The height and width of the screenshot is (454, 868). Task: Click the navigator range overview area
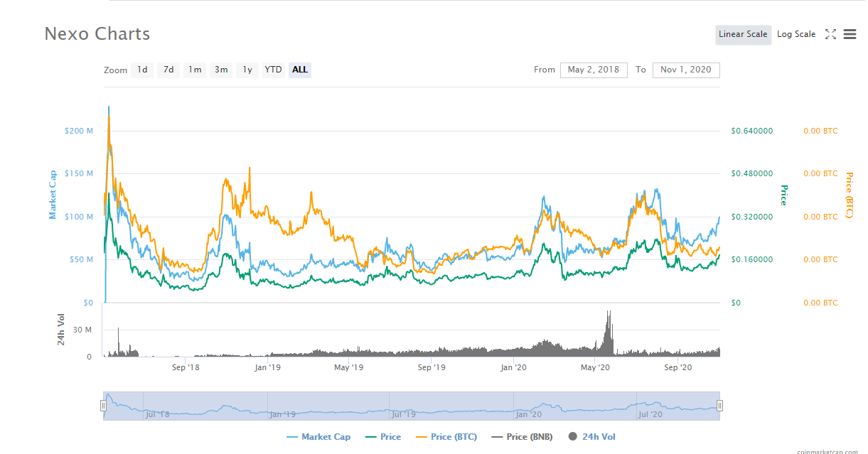pos(412,406)
